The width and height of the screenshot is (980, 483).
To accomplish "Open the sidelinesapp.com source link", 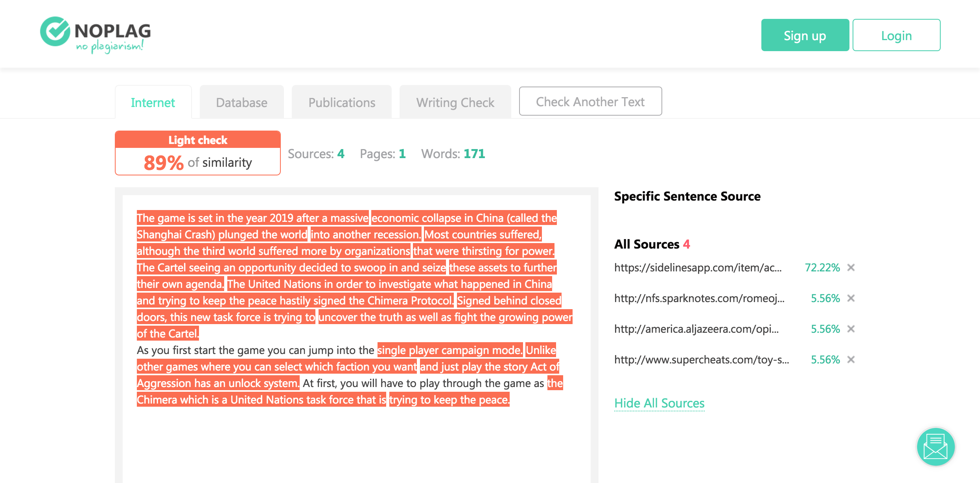I will (x=698, y=267).
